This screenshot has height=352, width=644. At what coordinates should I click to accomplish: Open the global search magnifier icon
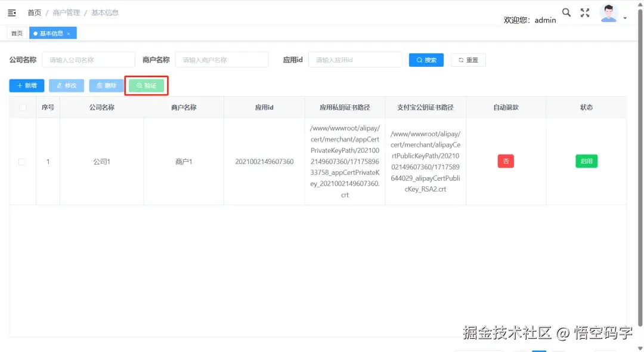pyautogui.click(x=566, y=12)
